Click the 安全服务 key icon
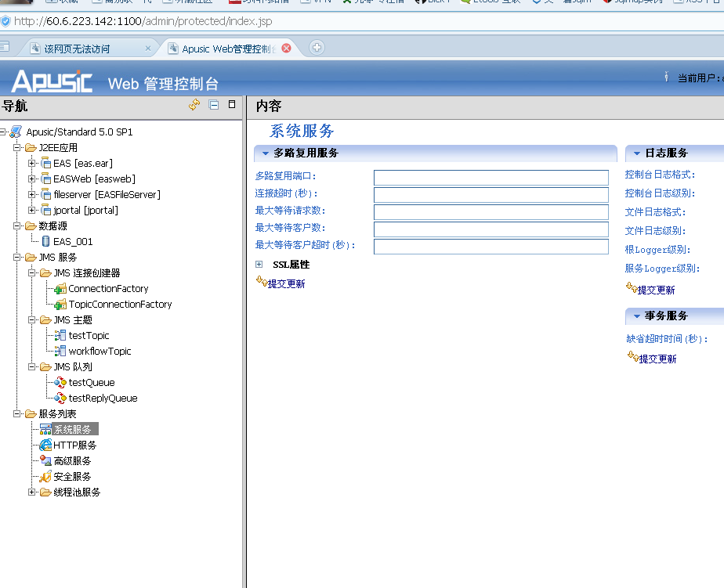The image size is (724, 588). [45, 476]
